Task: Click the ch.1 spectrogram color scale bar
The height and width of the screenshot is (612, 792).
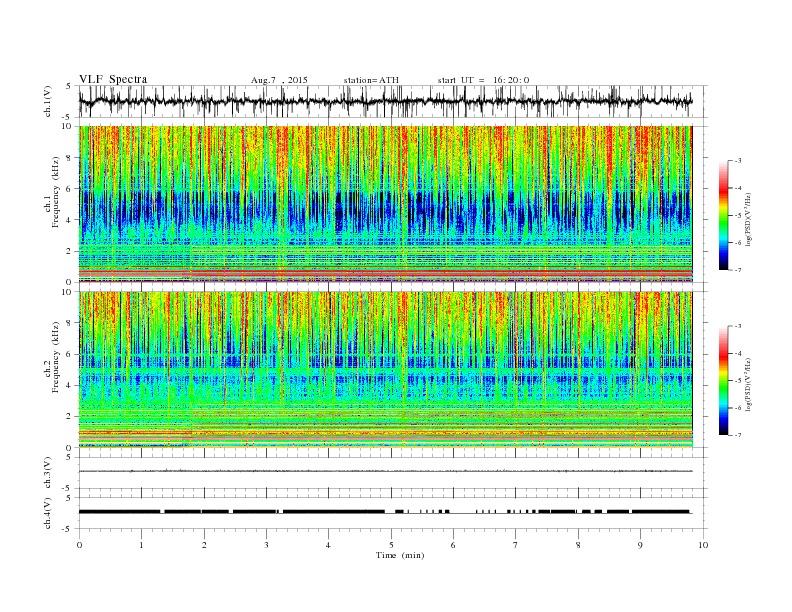Action: (723, 215)
